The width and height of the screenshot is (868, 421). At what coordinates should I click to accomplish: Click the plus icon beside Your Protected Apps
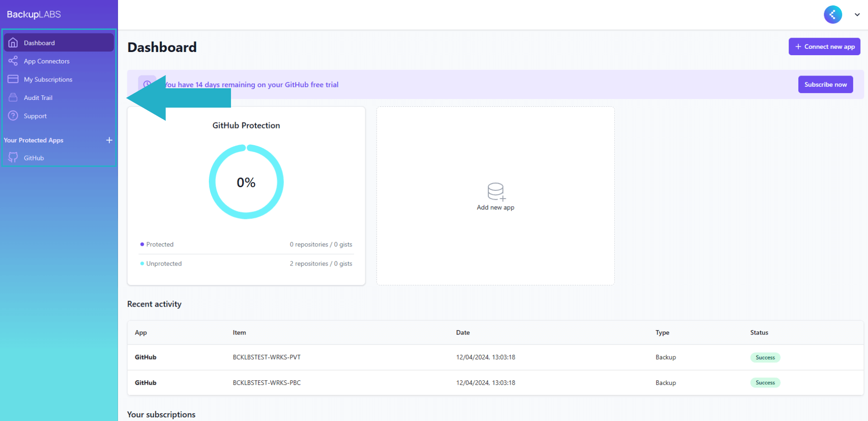109,140
